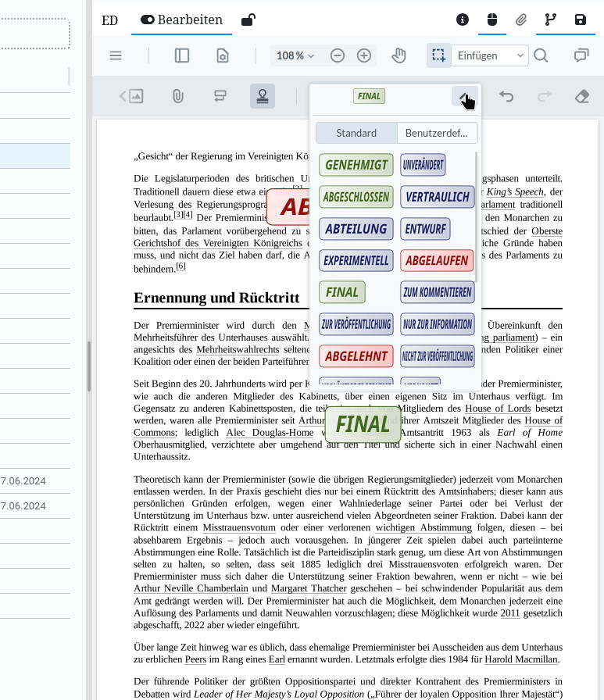Screen dimensions: 604x700
Task: Follow the Margaret Thatcher link
Action: point(309,588)
